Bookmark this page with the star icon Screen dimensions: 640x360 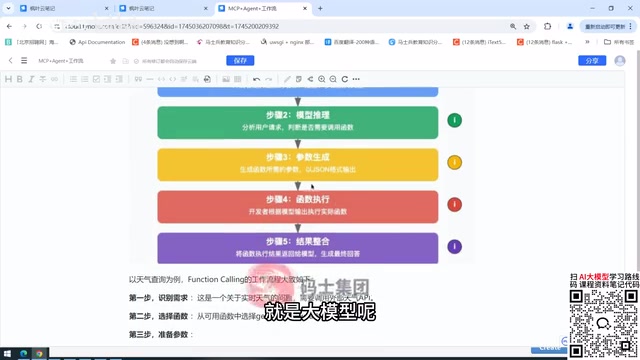[x=527, y=26]
